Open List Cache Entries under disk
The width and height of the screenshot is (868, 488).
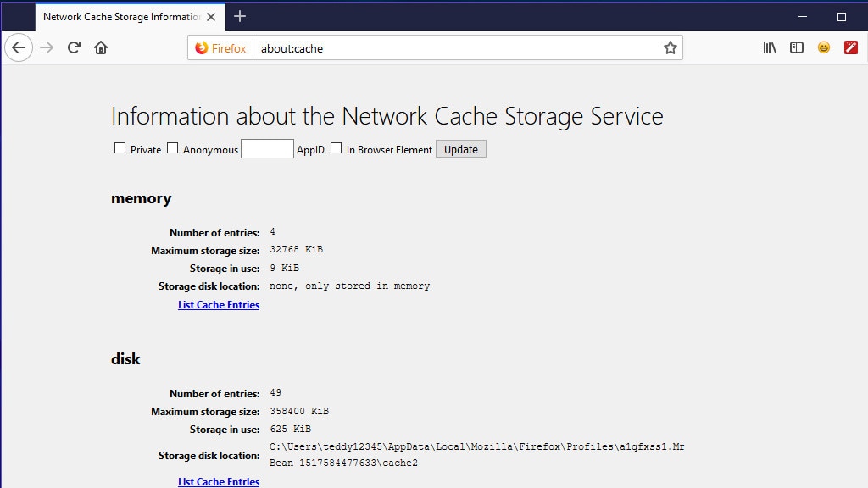(x=219, y=482)
